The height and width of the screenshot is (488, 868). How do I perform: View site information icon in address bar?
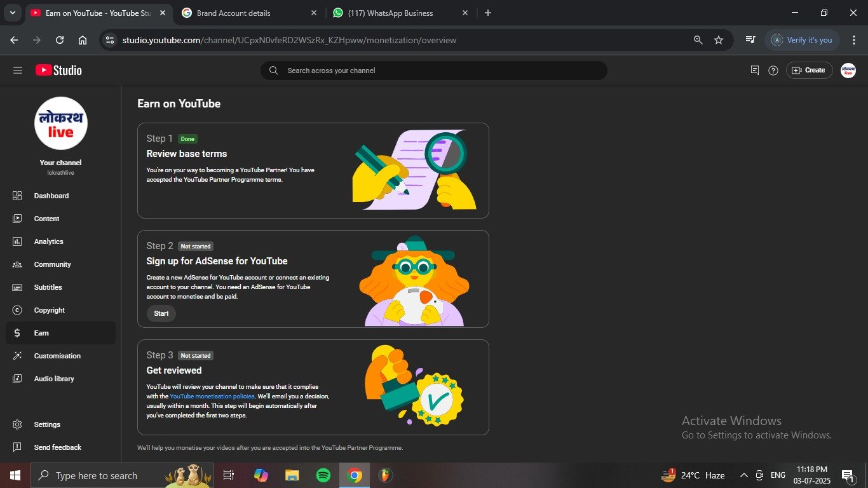coord(110,40)
